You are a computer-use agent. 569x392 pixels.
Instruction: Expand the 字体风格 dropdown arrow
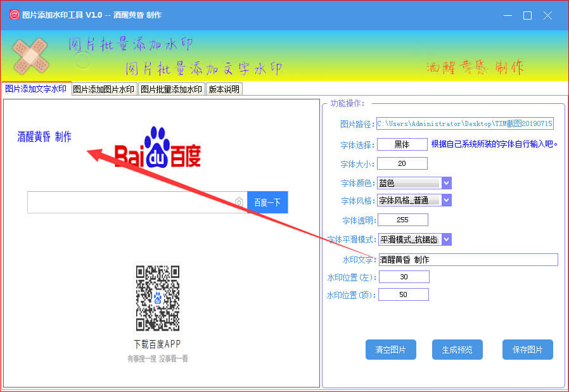click(447, 200)
